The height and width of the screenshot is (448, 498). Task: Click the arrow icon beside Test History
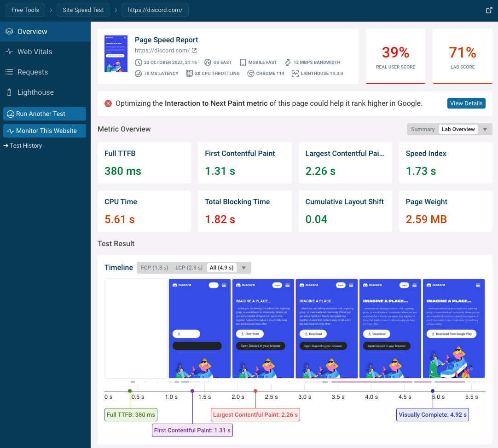6,146
